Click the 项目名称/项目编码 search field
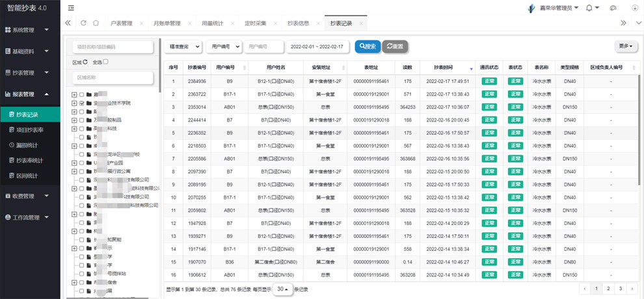The height and width of the screenshot is (299, 644). (x=112, y=47)
